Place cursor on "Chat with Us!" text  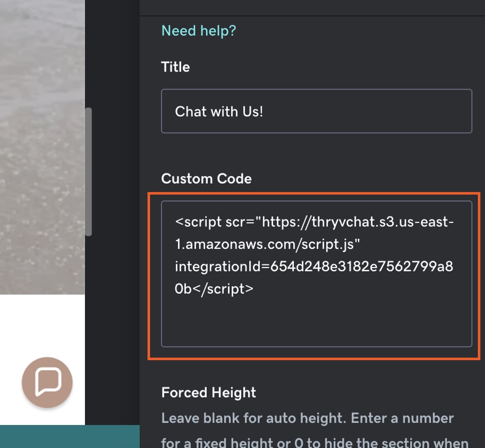pos(219,111)
